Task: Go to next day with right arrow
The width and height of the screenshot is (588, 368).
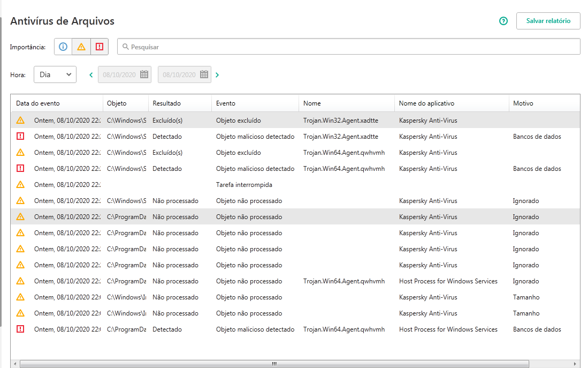Action: point(217,75)
